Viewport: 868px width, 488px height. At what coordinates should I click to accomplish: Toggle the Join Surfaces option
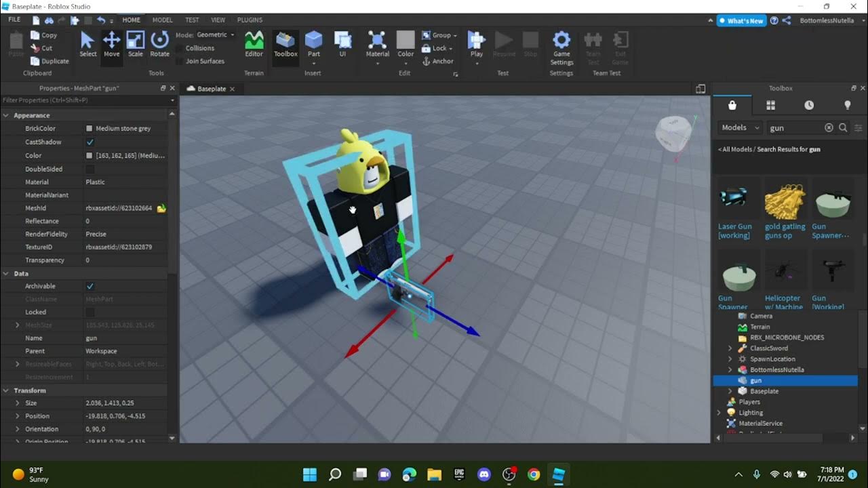point(200,61)
